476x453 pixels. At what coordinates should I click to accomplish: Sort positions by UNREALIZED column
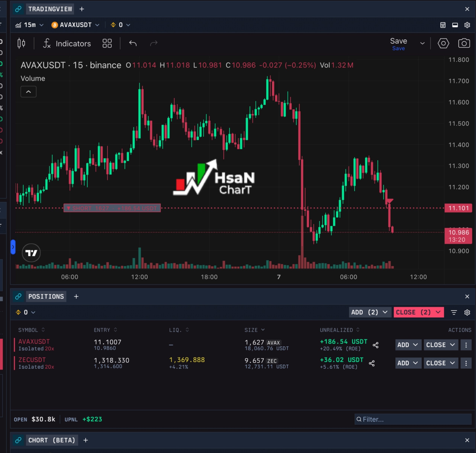click(340, 330)
